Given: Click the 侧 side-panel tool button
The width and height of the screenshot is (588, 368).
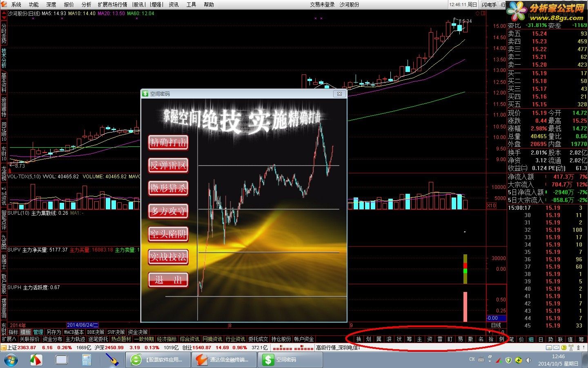Looking at the screenshot, I should tap(501, 339).
